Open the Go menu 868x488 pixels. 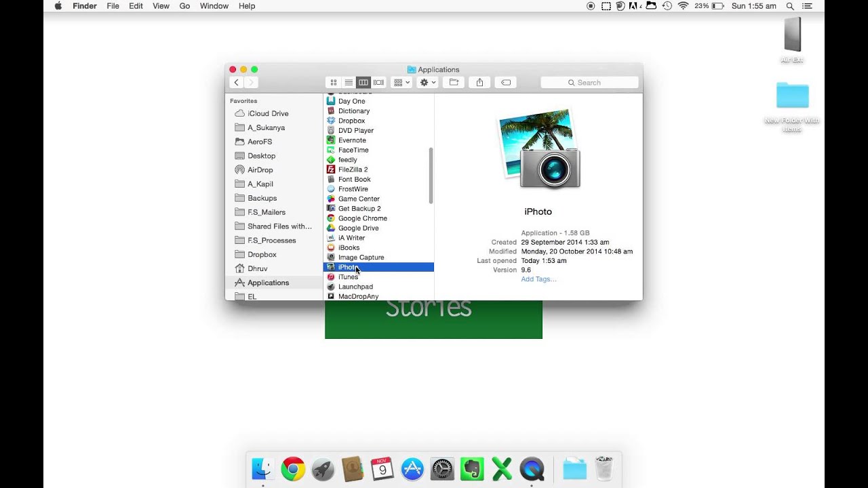click(184, 6)
